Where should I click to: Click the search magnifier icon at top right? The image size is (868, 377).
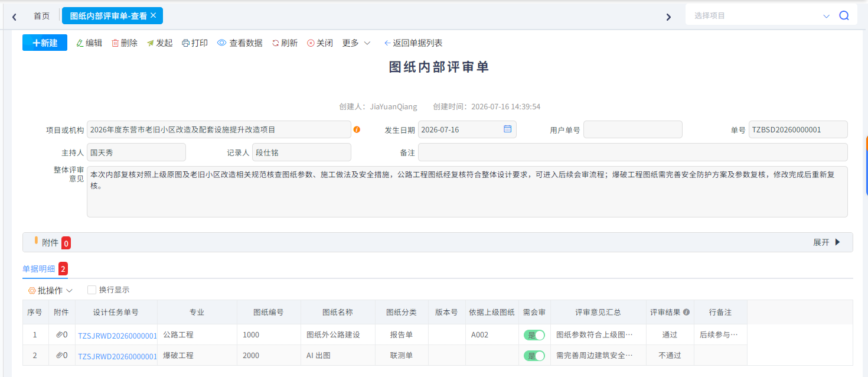click(x=844, y=16)
